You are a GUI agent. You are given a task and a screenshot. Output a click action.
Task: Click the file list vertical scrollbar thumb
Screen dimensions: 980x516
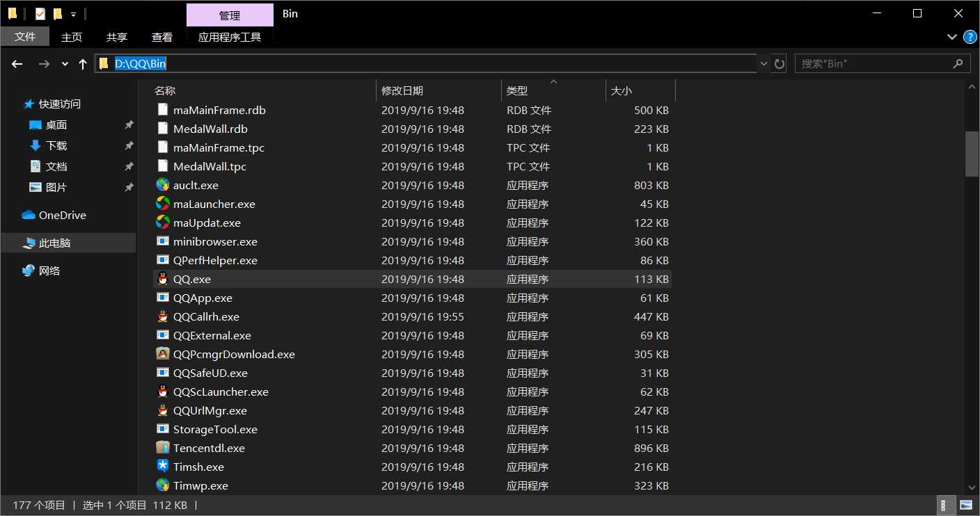[972, 153]
